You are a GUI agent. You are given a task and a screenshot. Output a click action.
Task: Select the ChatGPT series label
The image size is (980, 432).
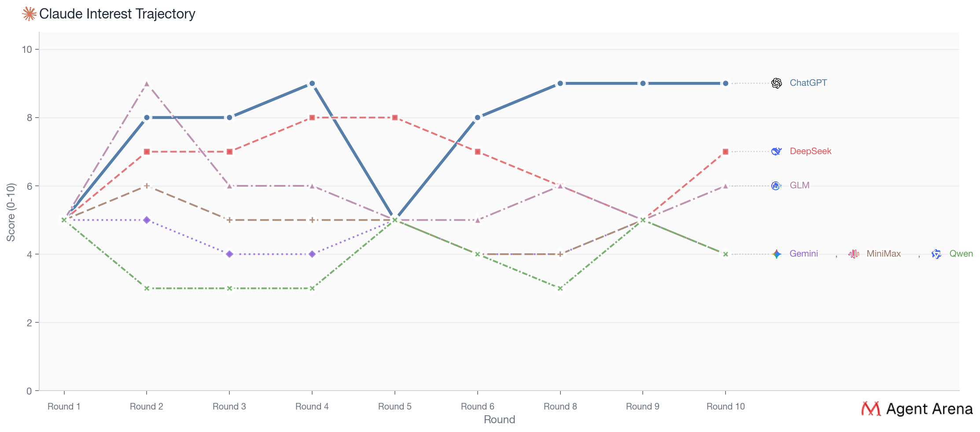[808, 83]
